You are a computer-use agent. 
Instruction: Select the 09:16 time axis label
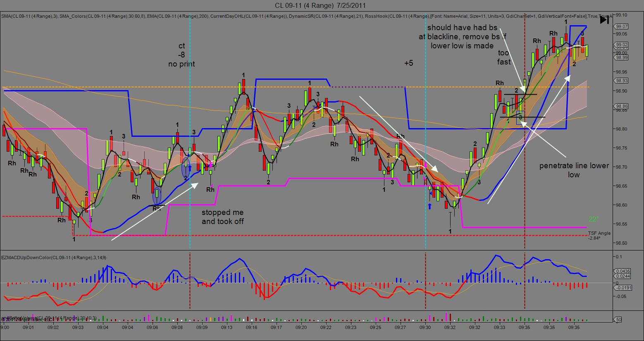coord(251,327)
